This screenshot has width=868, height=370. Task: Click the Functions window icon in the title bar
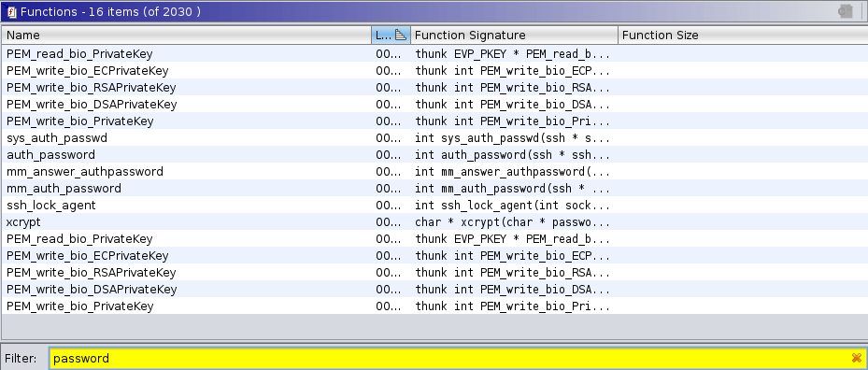coord(12,11)
